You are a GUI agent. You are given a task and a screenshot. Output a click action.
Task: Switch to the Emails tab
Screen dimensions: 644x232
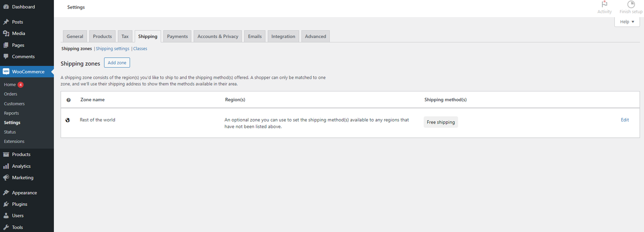[x=255, y=36]
